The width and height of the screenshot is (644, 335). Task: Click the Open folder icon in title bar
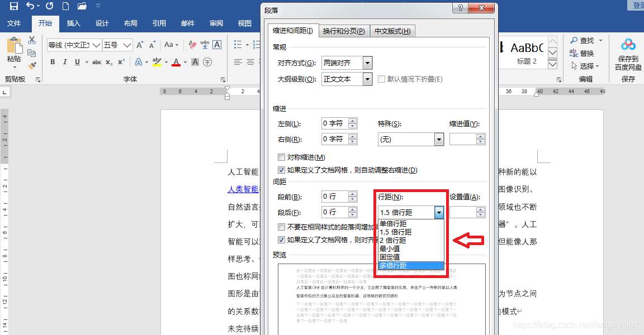point(82,6)
